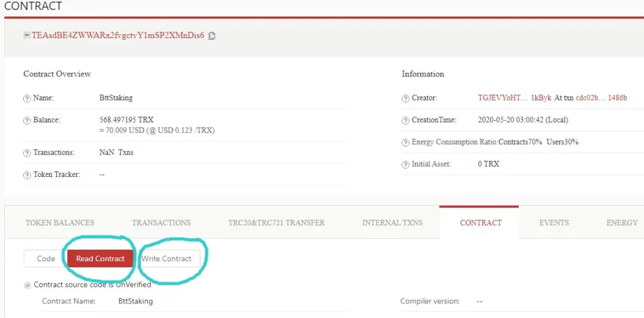Click the help icon next to Transactions
Screen dimensions: 644x318
27,153
